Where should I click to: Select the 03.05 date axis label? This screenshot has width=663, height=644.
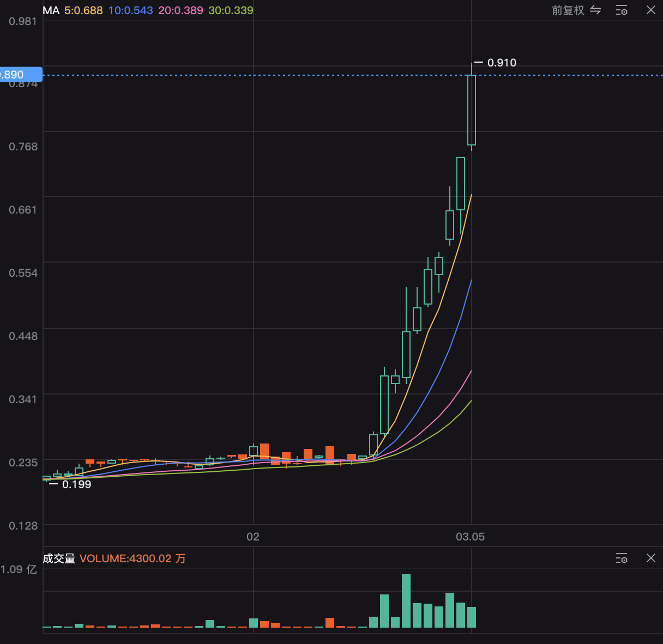pos(470,537)
